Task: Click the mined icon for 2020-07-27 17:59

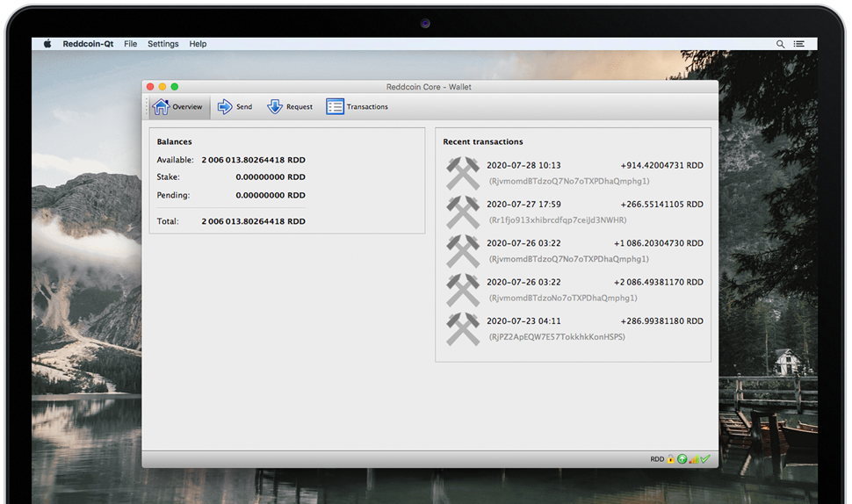Action: point(463,212)
